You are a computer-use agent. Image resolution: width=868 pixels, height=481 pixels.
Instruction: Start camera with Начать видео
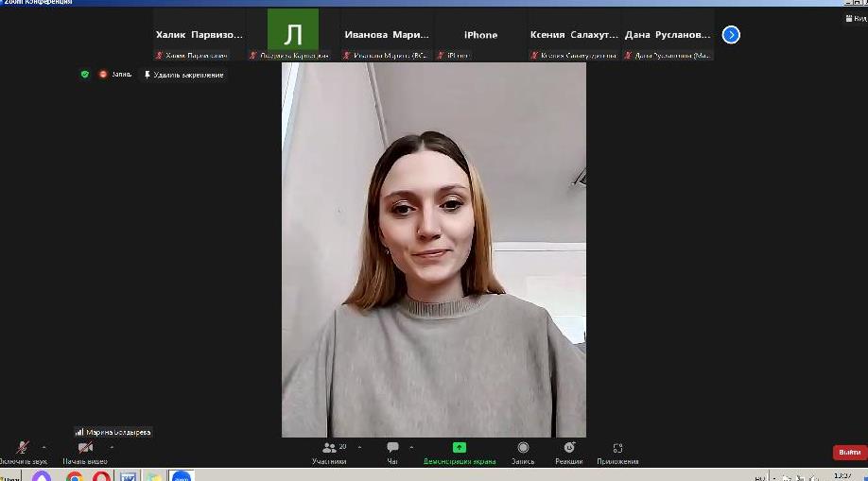point(85,448)
